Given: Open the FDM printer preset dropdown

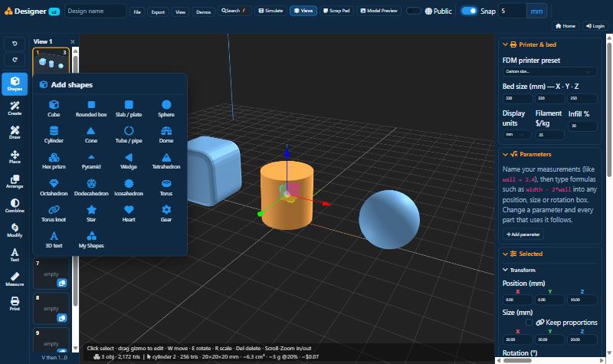Looking at the screenshot, I should coord(549,71).
